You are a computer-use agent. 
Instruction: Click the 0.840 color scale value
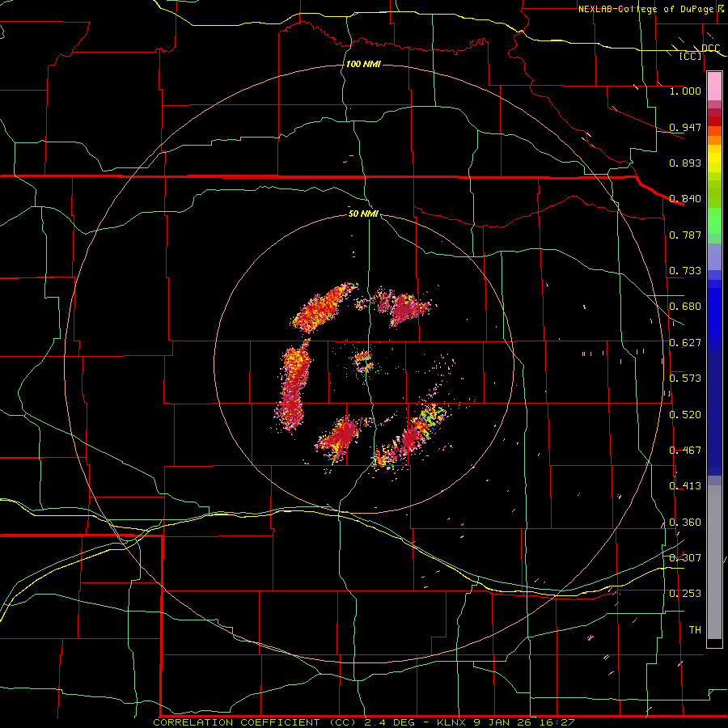tap(685, 198)
